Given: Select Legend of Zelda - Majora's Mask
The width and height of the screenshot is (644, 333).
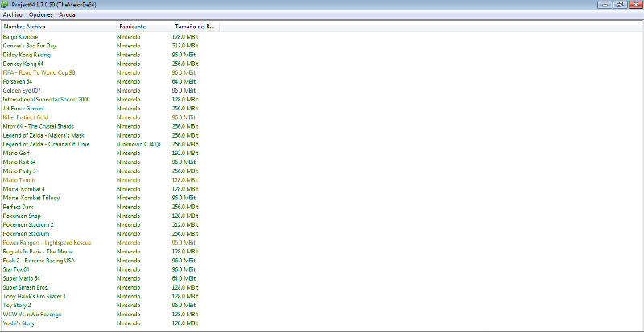Looking at the screenshot, I should point(44,135).
